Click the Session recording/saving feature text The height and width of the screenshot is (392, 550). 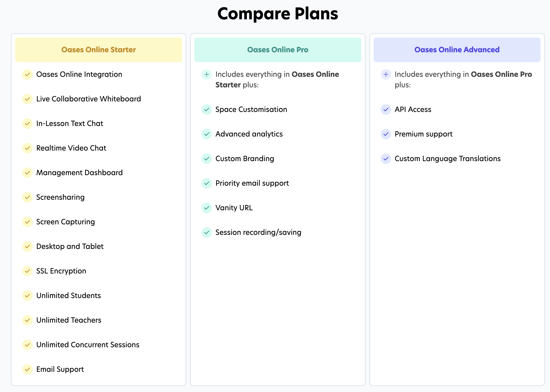tap(258, 232)
